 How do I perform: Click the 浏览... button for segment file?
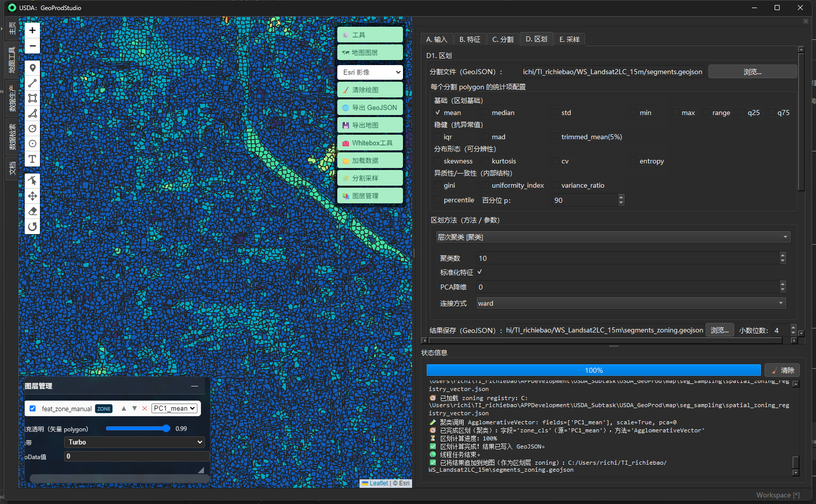tap(752, 71)
